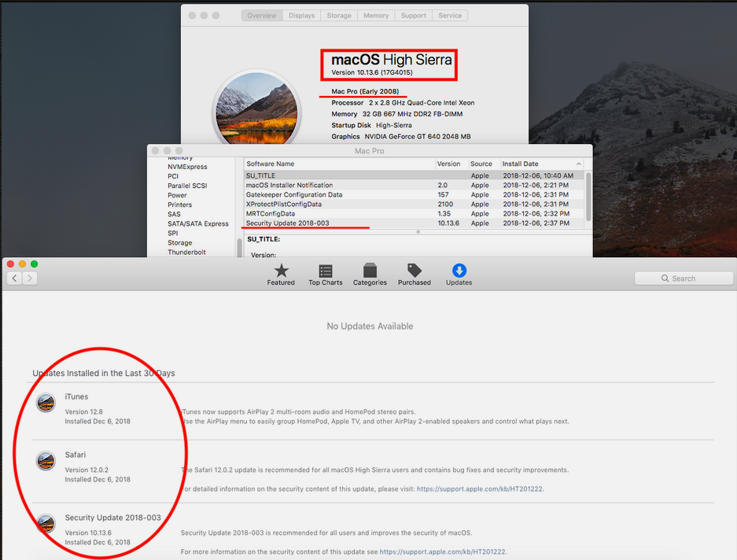The width and height of the screenshot is (737, 560).
Task: Sort by Software Name column header
Action: point(339,164)
